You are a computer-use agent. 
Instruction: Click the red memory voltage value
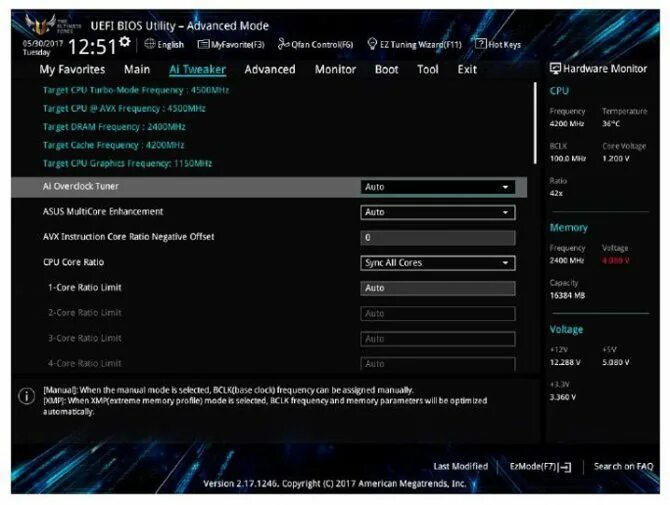[x=616, y=261]
